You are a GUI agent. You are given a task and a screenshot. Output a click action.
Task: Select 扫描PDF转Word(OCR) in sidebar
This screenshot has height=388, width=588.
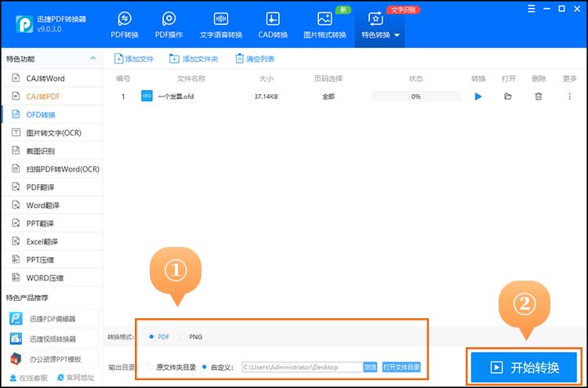52,169
